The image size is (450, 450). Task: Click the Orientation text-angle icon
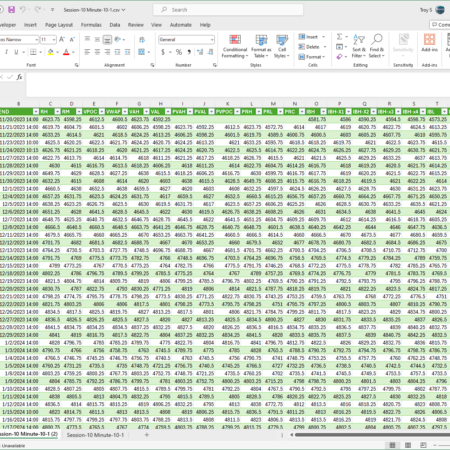coord(118,39)
